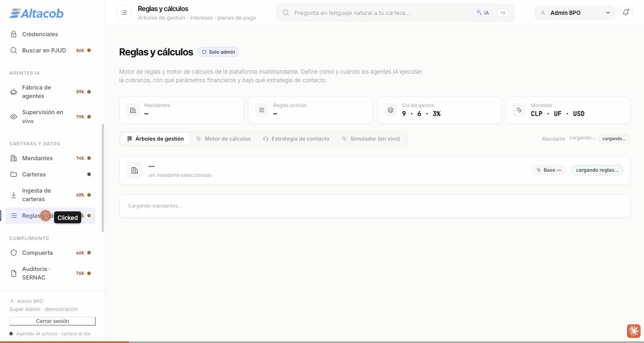Open Ingesta de carteras download icon
Image resolution: width=644 pixels, height=343 pixels.
pyautogui.click(x=14, y=195)
